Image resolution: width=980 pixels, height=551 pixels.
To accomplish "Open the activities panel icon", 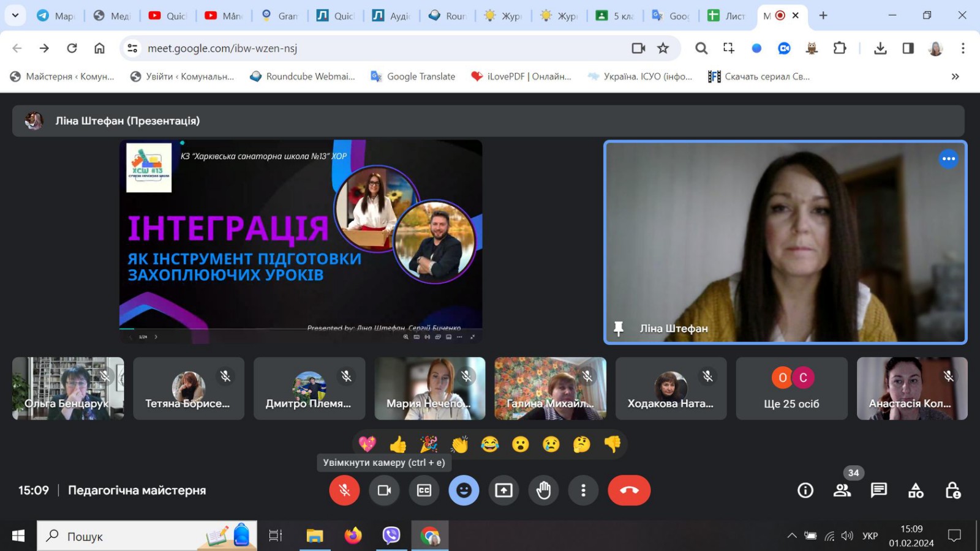I will pyautogui.click(x=916, y=490).
